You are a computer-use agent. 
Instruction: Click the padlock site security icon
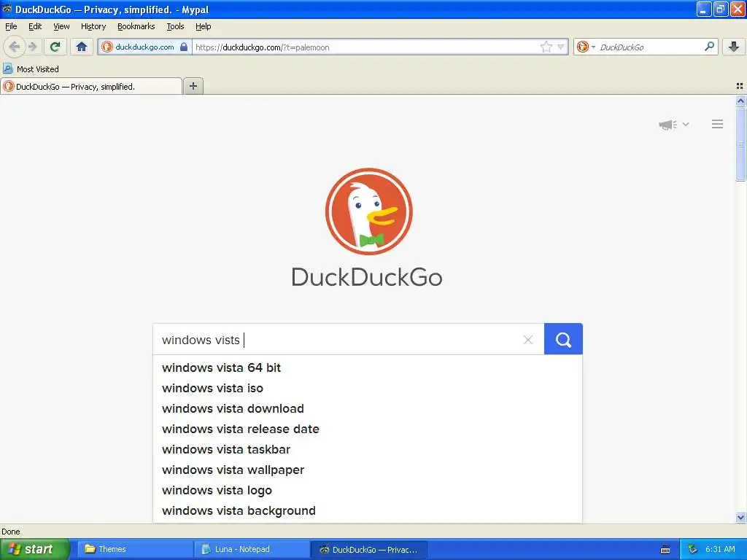click(x=184, y=47)
